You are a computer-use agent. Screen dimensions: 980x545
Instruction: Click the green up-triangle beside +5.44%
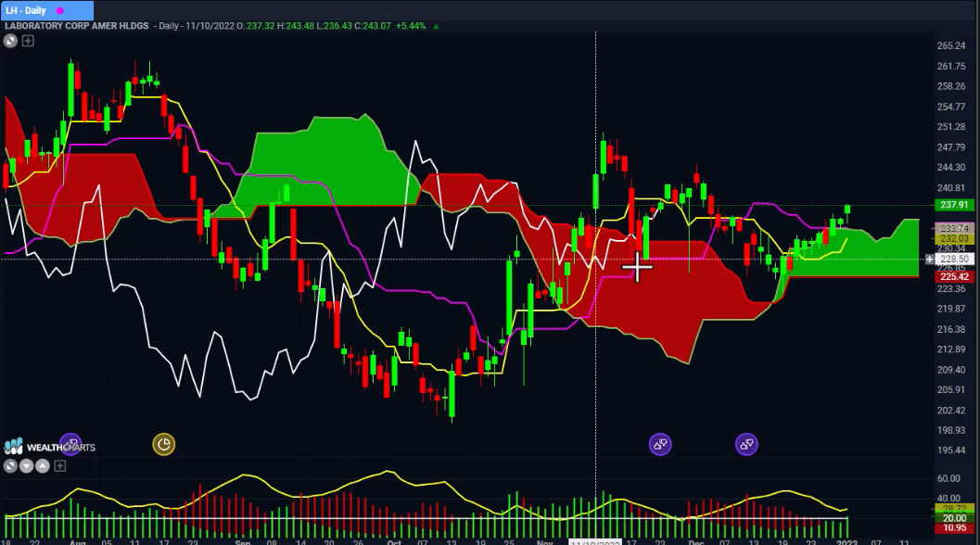pyautogui.click(x=436, y=26)
